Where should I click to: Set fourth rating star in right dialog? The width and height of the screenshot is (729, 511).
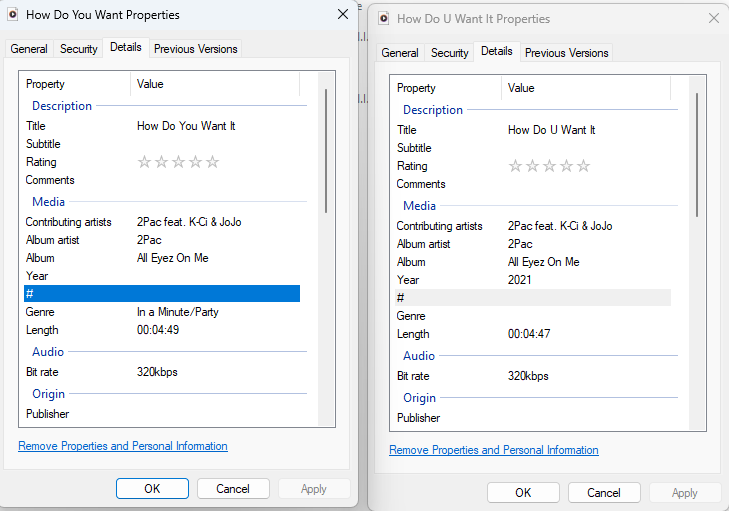pos(567,166)
